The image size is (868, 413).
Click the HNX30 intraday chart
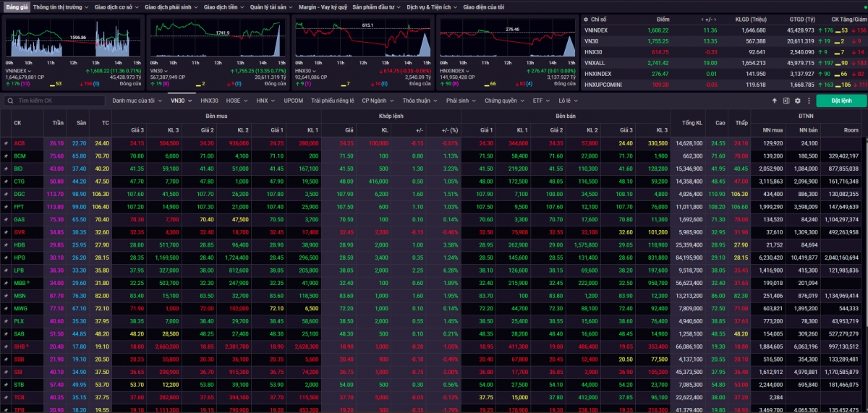coord(362,39)
